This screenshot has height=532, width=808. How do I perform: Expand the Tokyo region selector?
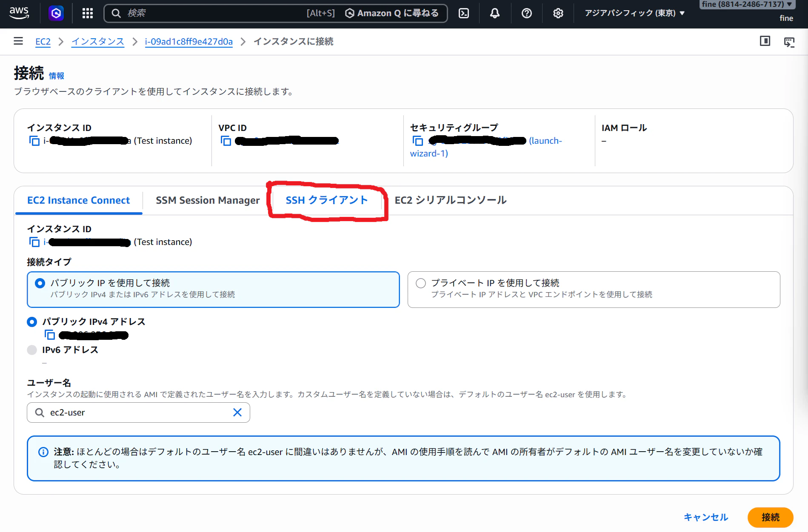634,13
